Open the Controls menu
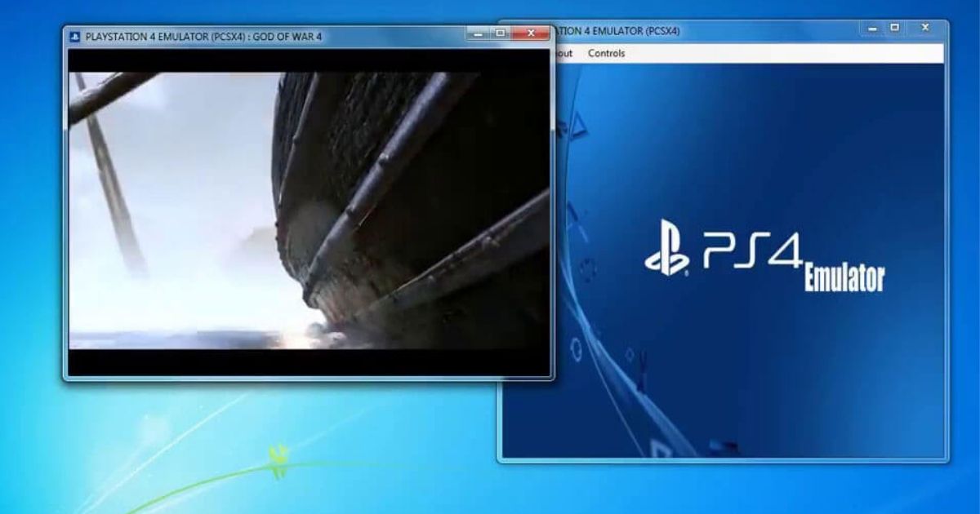 [x=606, y=53]
